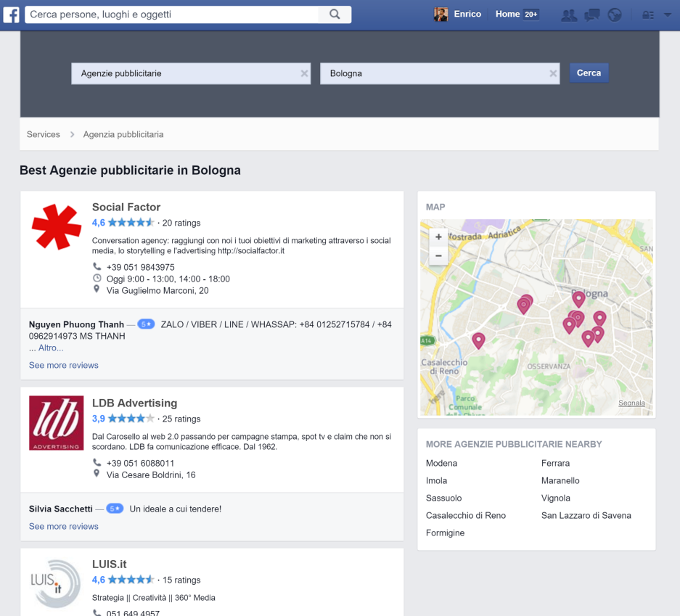Viewport: 680px width, 616px height.
Task: Click Social Factor opening hours clock icon
Action: point(97,278)
